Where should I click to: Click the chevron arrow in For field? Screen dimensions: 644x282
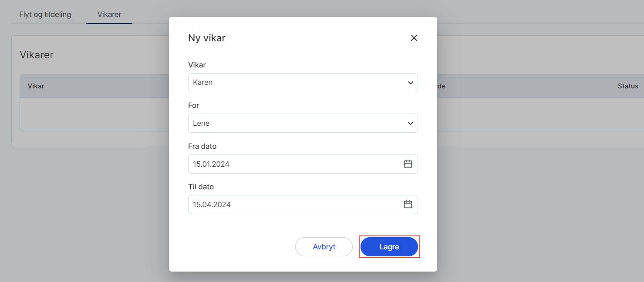click(x=410, y=124)
